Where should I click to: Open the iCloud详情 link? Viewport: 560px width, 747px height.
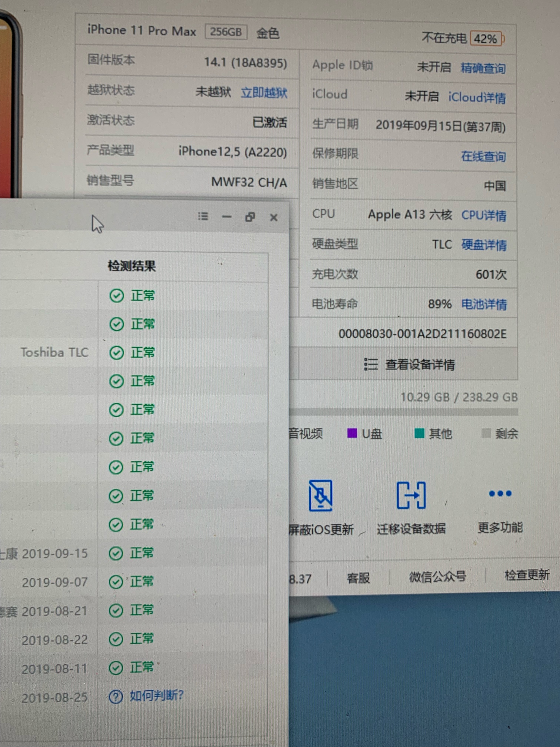click(x=477, y=97)
